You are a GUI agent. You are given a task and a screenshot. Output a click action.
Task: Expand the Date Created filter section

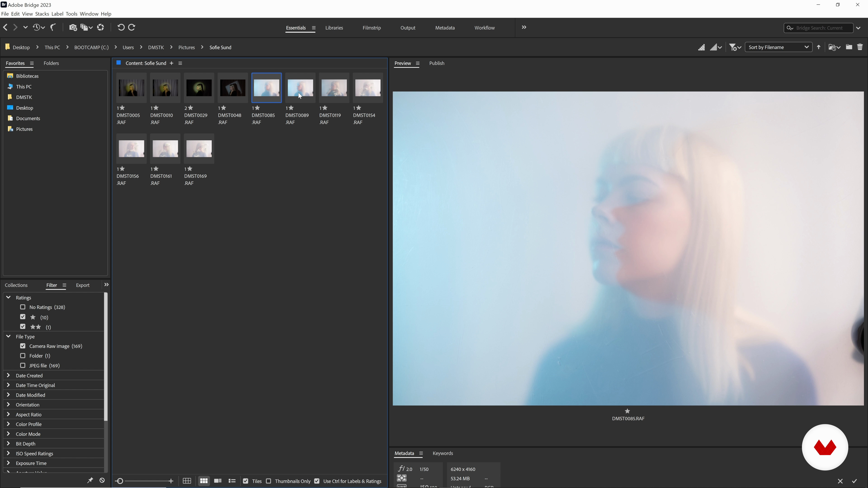pos(8,375)
